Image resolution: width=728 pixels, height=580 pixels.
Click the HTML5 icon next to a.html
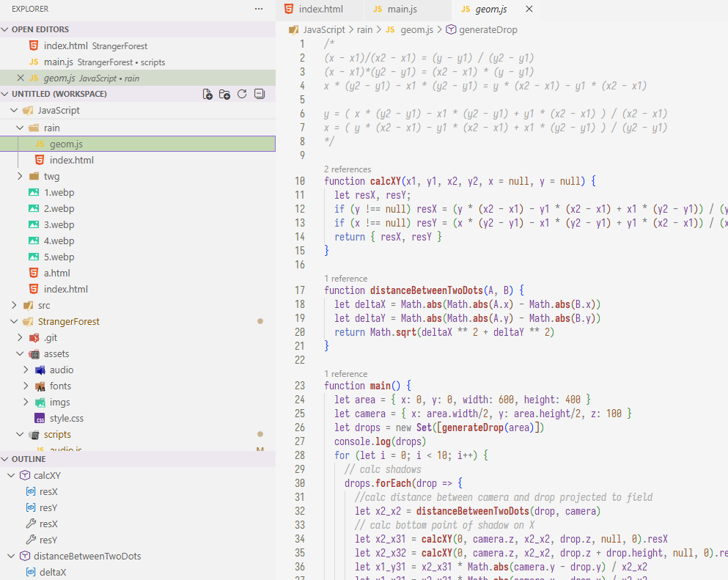[x=34, y=273]
